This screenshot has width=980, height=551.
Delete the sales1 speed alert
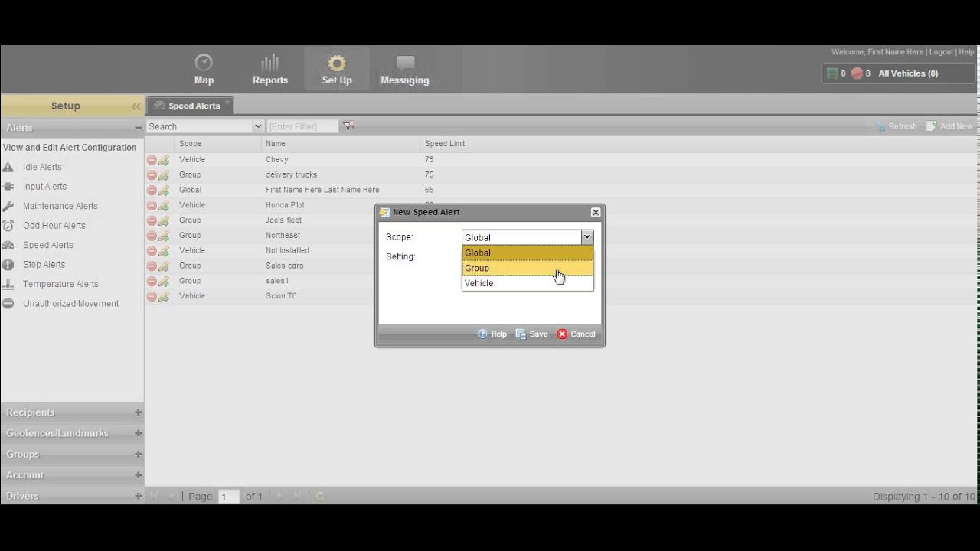(152, 281)
